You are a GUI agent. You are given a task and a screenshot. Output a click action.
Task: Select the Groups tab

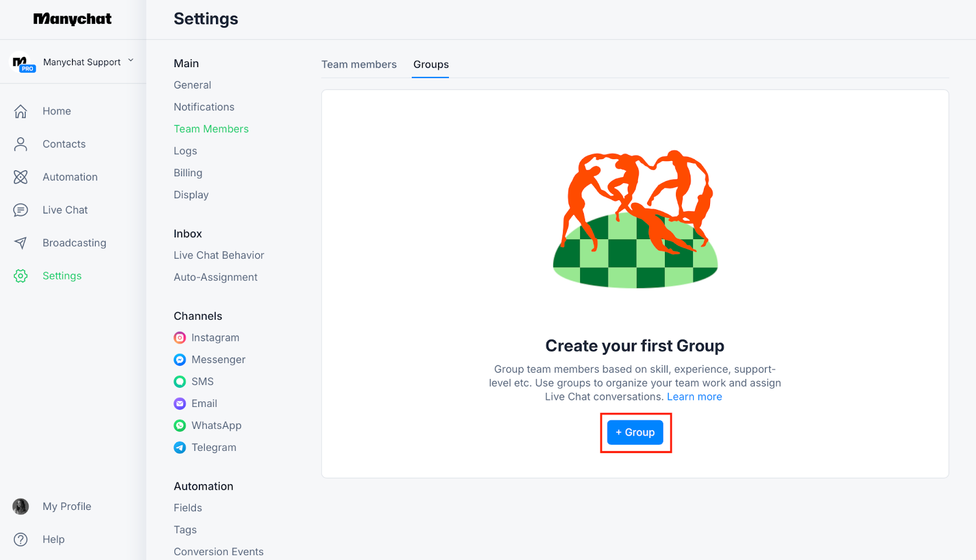pyautogui.click(x=431, y=65)
